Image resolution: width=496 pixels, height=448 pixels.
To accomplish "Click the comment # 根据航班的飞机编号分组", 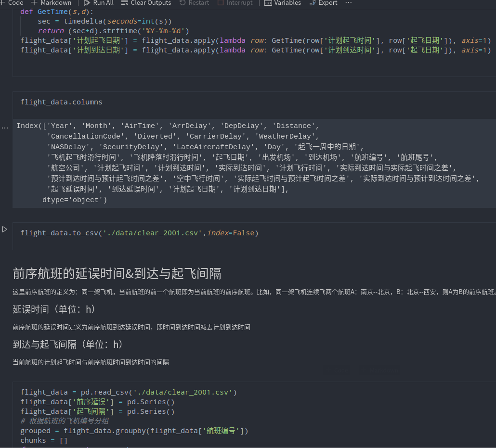I will [65, 421].
